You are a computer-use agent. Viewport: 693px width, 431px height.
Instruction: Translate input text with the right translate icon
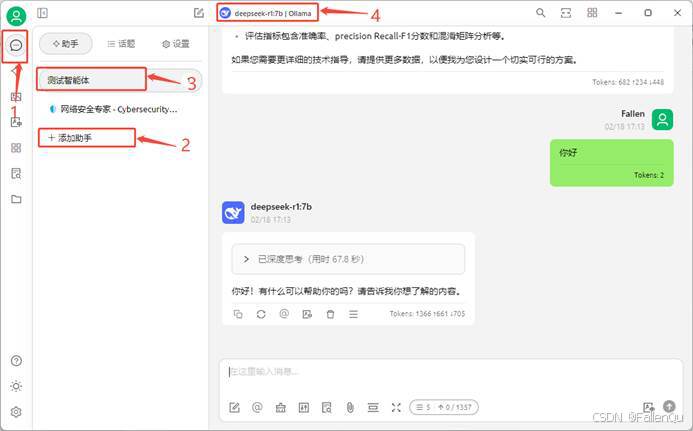(648, 407)
